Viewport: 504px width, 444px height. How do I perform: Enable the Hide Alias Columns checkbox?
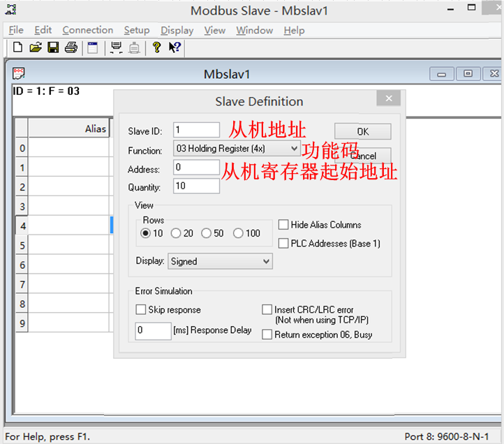[x=283, y=225]
